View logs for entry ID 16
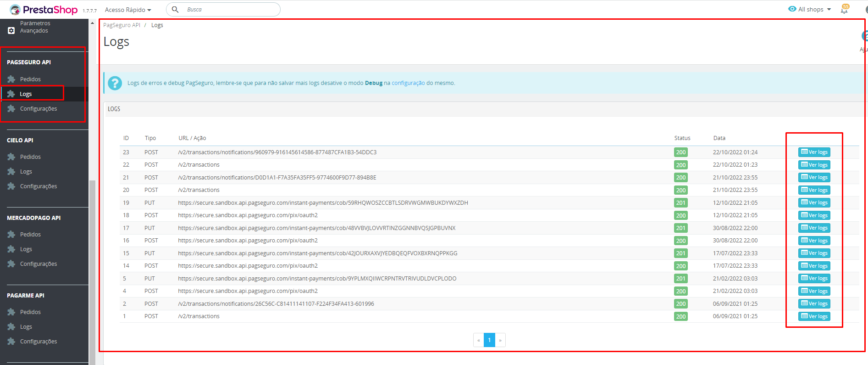 tap(814, 241)
